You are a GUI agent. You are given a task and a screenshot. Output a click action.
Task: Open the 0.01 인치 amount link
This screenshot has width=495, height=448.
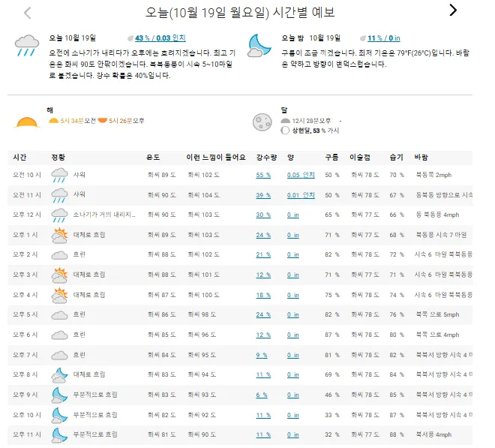tap(301, 195)
